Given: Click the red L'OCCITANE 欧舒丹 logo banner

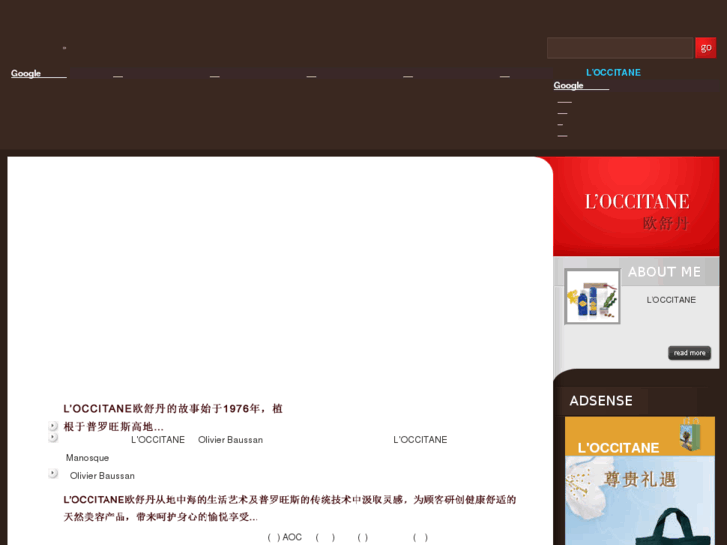Looking at the screenshot, I should coord(636,206).
